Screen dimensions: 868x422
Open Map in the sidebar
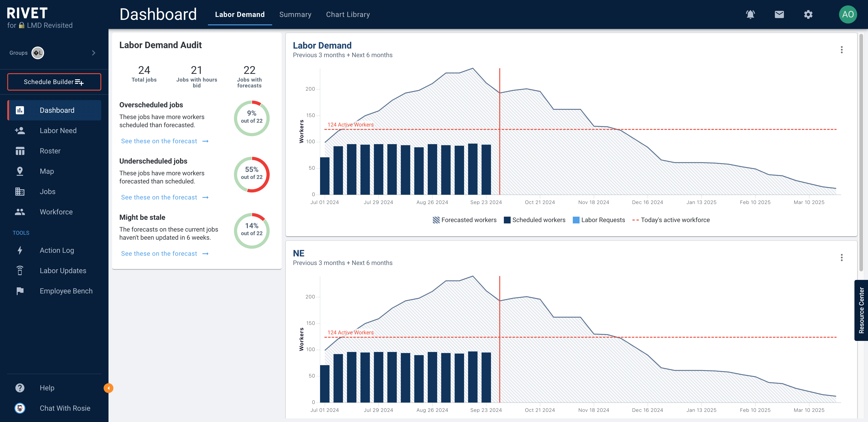tap(54, 171)
